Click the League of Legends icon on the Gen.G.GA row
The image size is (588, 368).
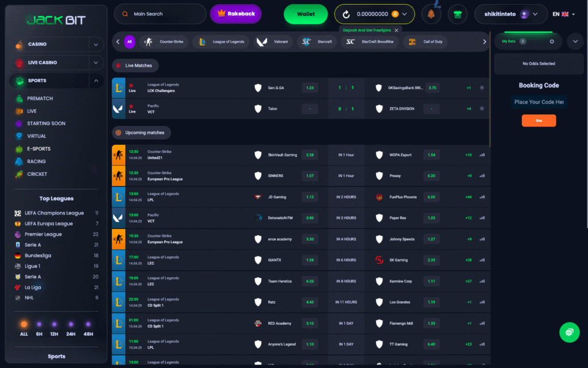pyautogui.click(x=118, y=88)
